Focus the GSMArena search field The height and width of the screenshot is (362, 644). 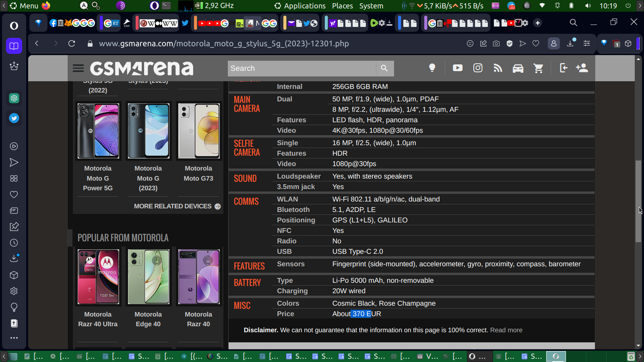302,68
